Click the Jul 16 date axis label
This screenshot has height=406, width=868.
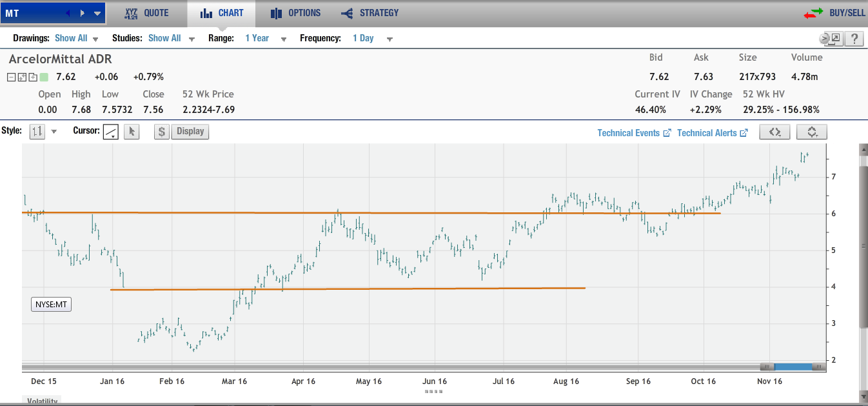pyautogui.click(x=502, y=381)
